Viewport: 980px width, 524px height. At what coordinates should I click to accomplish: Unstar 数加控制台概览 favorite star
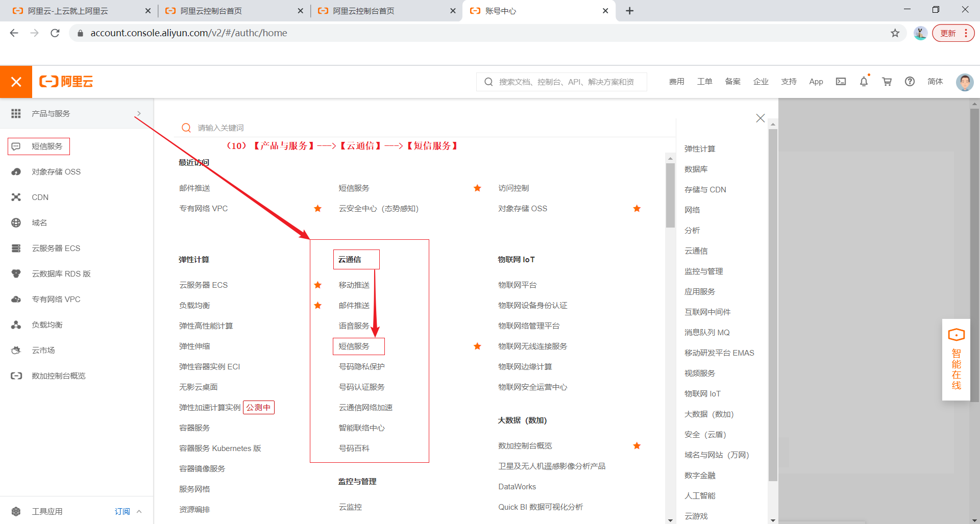click(636, 446)
